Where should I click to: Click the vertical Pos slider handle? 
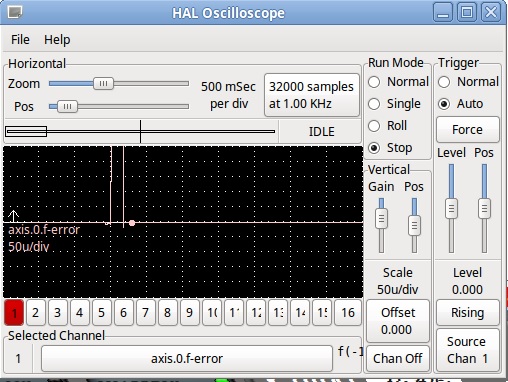click(414, 226)
